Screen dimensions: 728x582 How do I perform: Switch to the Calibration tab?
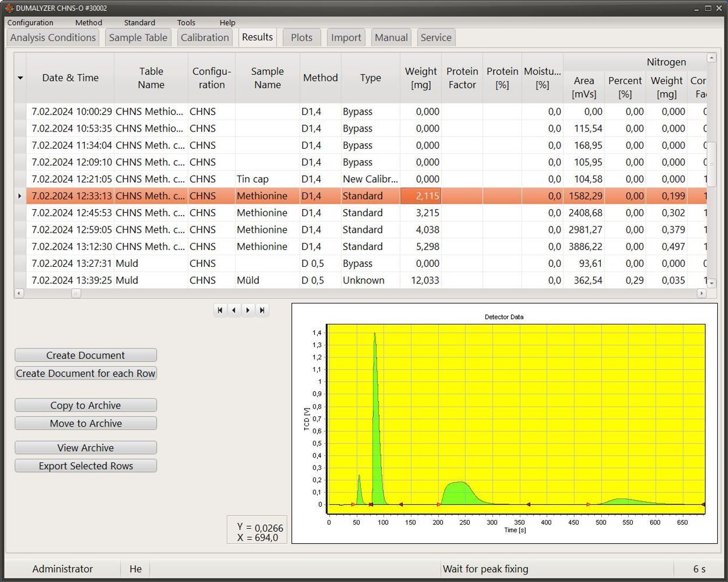pyautogui.click(x=205, y=38)
